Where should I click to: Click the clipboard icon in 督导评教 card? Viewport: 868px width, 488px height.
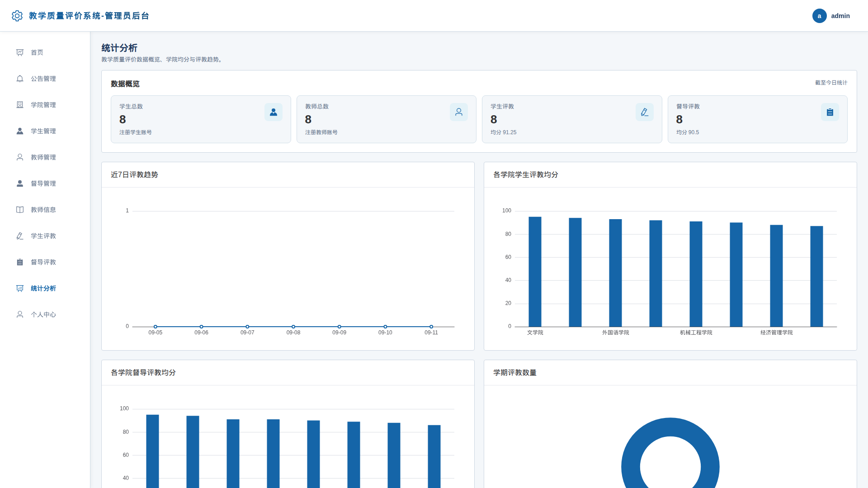830,112
